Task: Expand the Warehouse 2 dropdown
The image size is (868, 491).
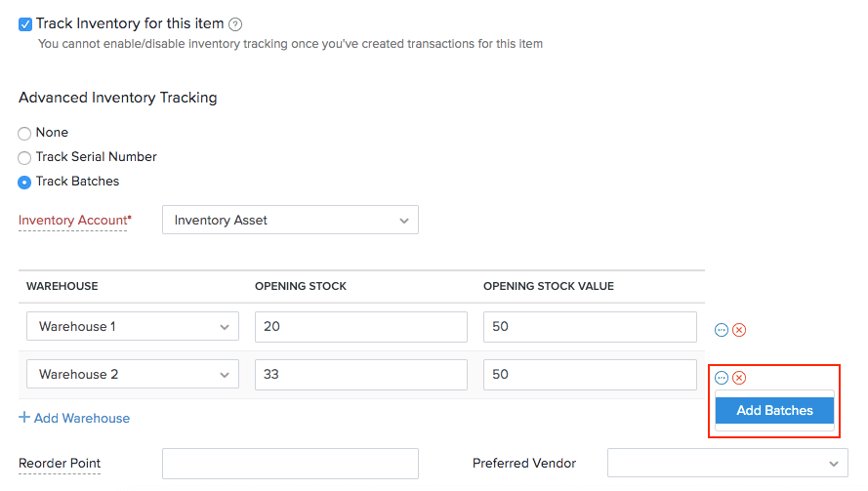Action: pos(133,375)
